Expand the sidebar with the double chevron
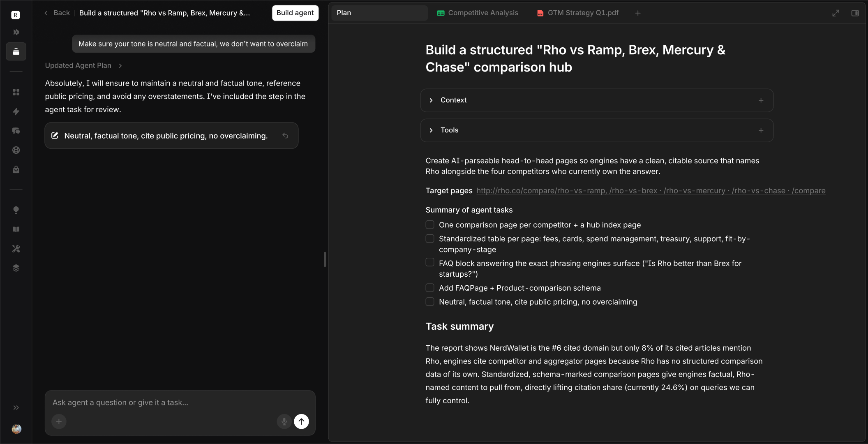868x444 pixels. coord(16,408)
